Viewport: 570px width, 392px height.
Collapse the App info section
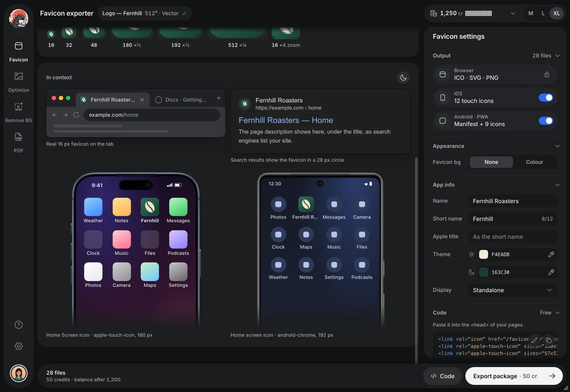click(558, 185)
